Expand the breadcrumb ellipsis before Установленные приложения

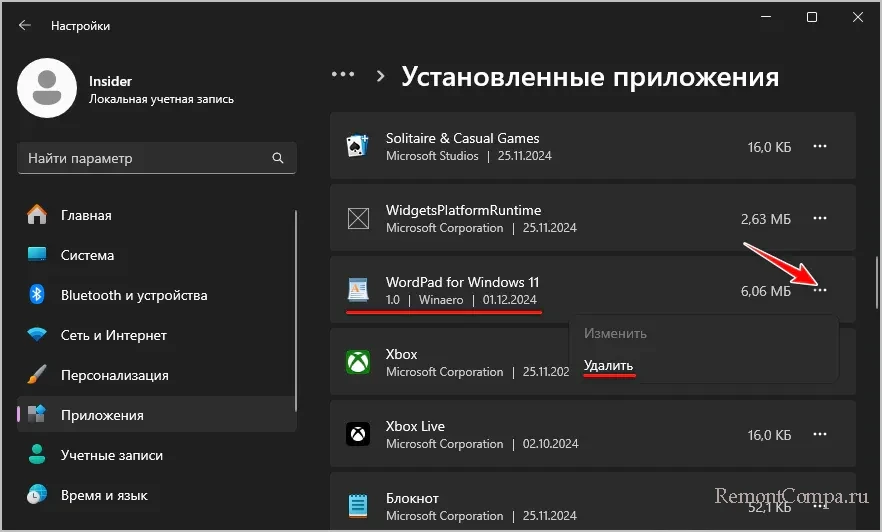click(x=343, y=74)
